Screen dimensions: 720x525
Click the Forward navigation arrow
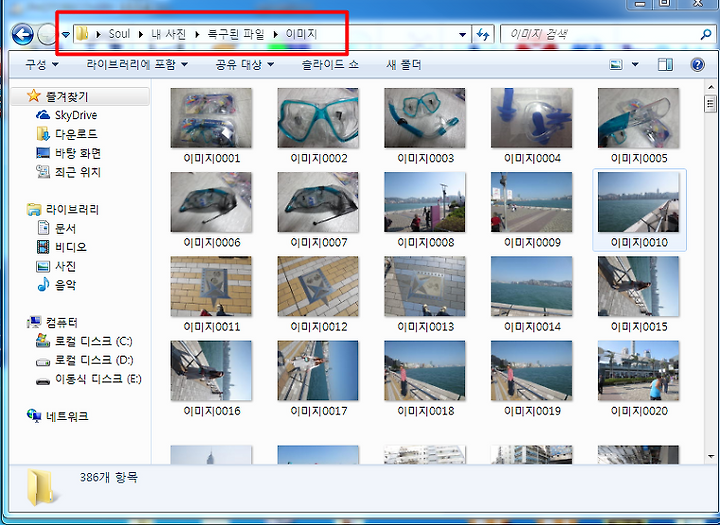tap(46, 34)
